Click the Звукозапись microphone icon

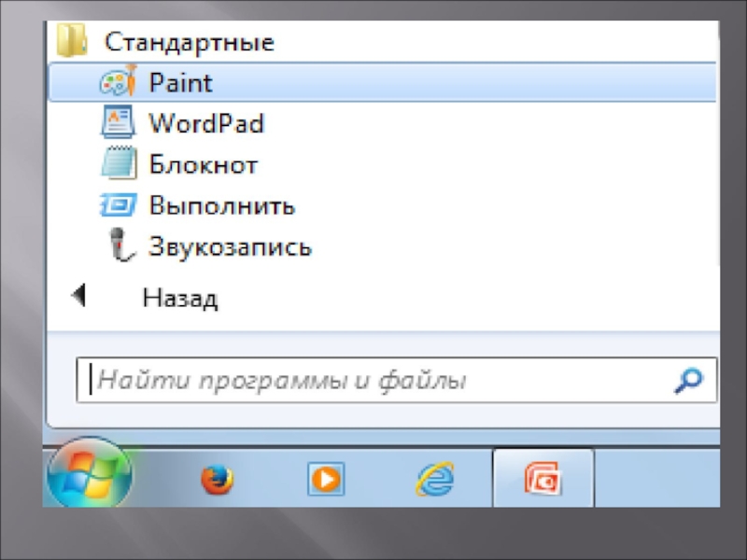point(121,245)
